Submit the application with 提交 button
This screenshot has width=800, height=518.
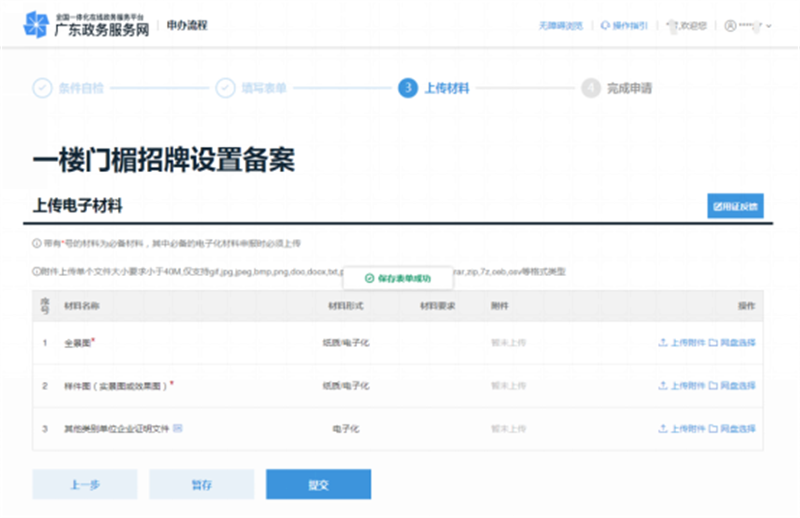pyautogui.click(x=318, y=484)
